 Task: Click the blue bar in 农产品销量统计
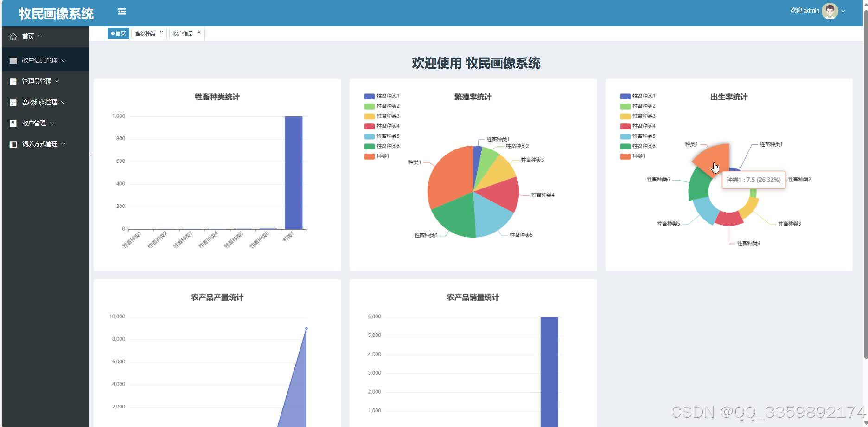click(549, 372)
